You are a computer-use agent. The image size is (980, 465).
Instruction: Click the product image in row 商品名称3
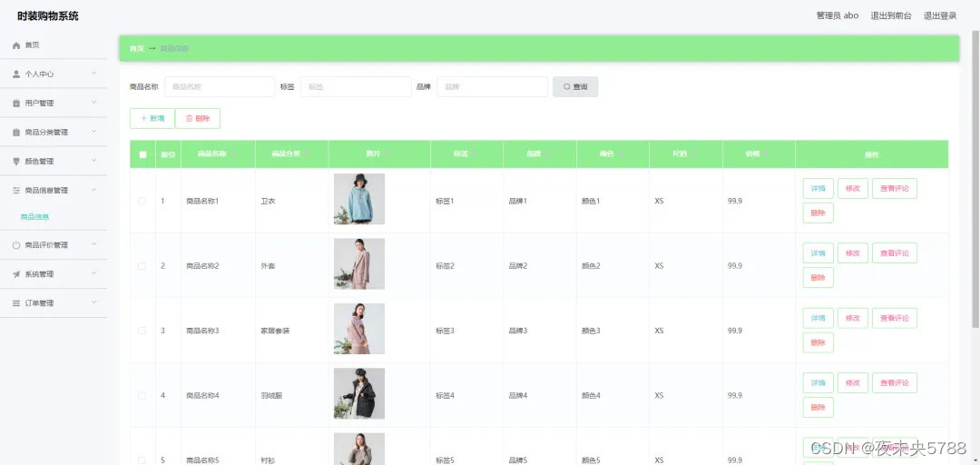coord(359,329)
